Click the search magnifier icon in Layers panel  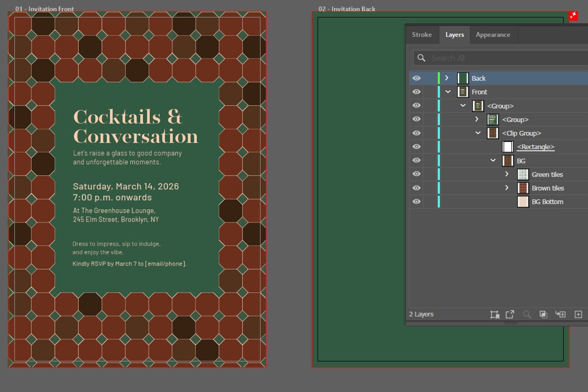click(421, 58)
